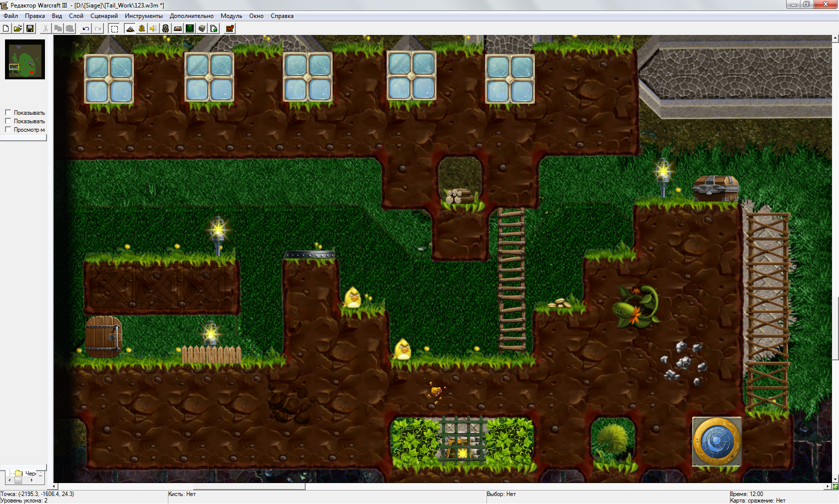Open the Дополнительно menu
The height and width of the screenshot is (504, 839).
tap(192, 16)
